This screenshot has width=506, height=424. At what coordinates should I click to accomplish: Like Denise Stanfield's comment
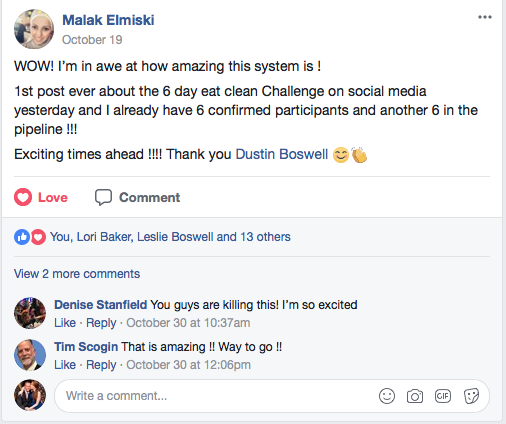coord(65,323)
